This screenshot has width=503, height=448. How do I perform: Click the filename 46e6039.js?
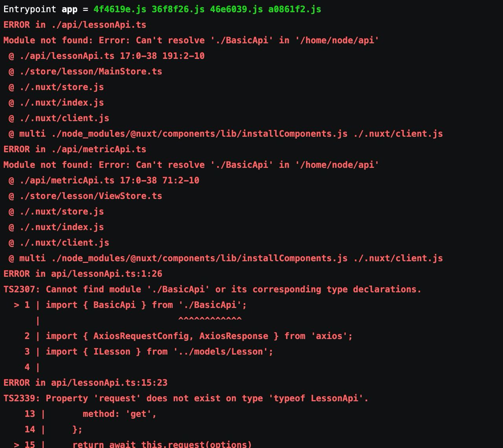tap(236, 9)
